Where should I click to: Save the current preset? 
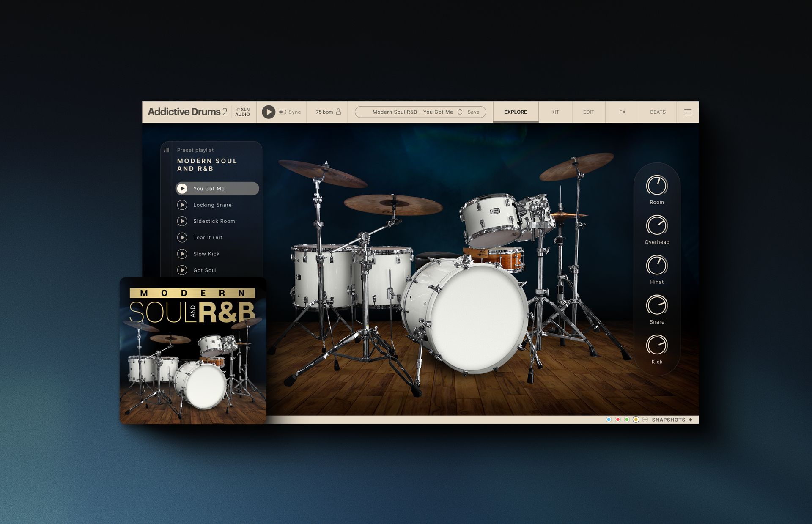pos(473,112)
